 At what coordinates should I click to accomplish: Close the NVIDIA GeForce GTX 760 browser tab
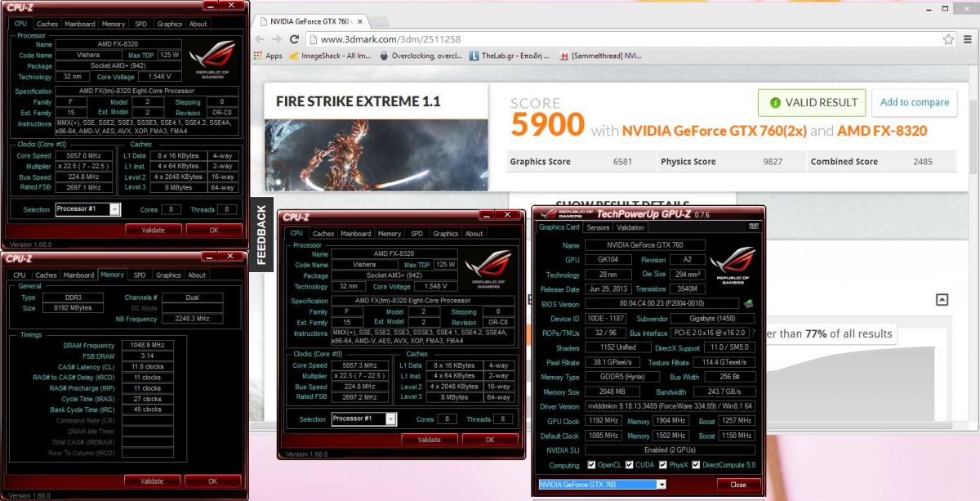360,21
